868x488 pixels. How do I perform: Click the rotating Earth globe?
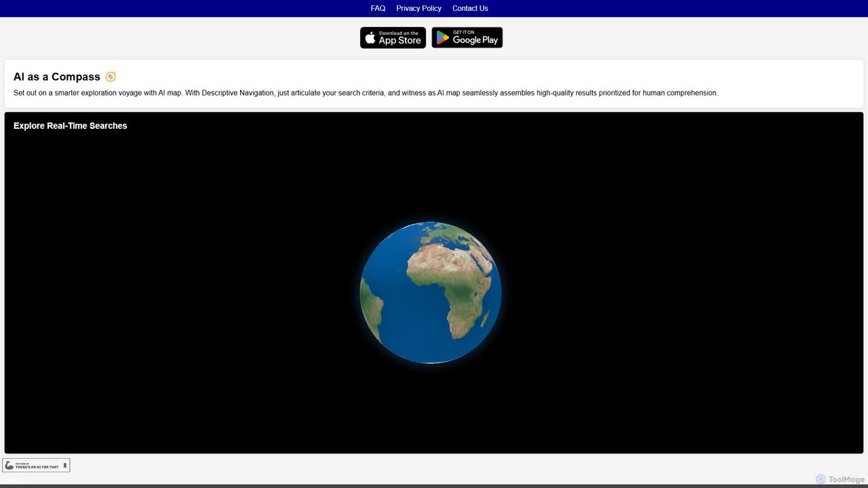(431, 292)
